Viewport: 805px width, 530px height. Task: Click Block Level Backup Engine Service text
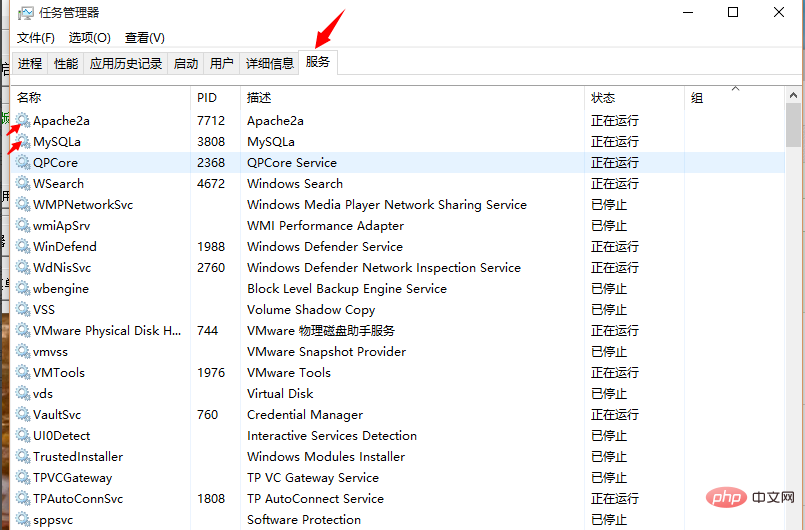point(347,289)
